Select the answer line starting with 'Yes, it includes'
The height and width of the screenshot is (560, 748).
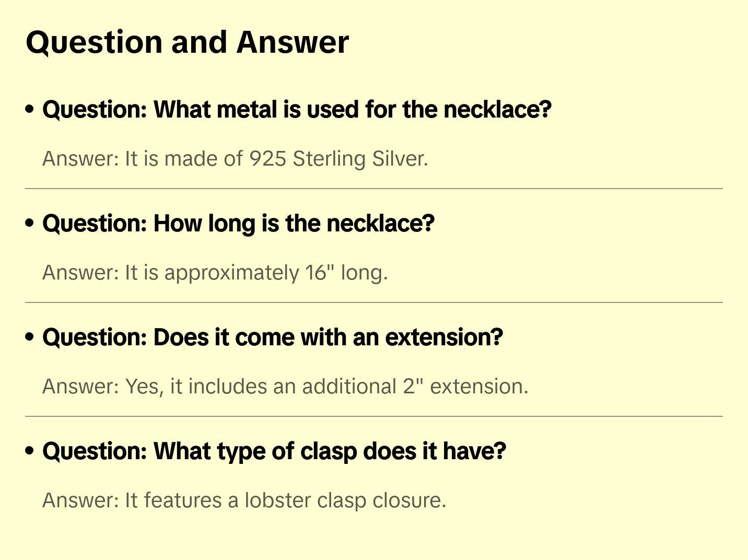[x=285, y=387]
